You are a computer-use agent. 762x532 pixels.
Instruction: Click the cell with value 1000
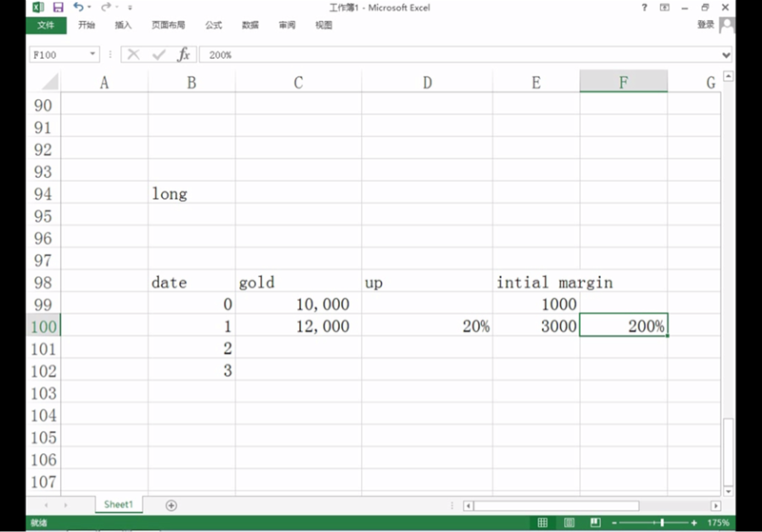[536, 305]
